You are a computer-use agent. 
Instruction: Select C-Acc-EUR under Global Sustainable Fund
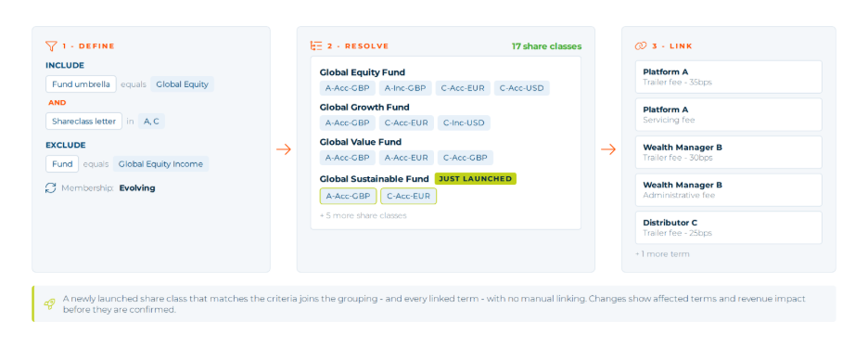pyautogui.click(x=409, y=196)
